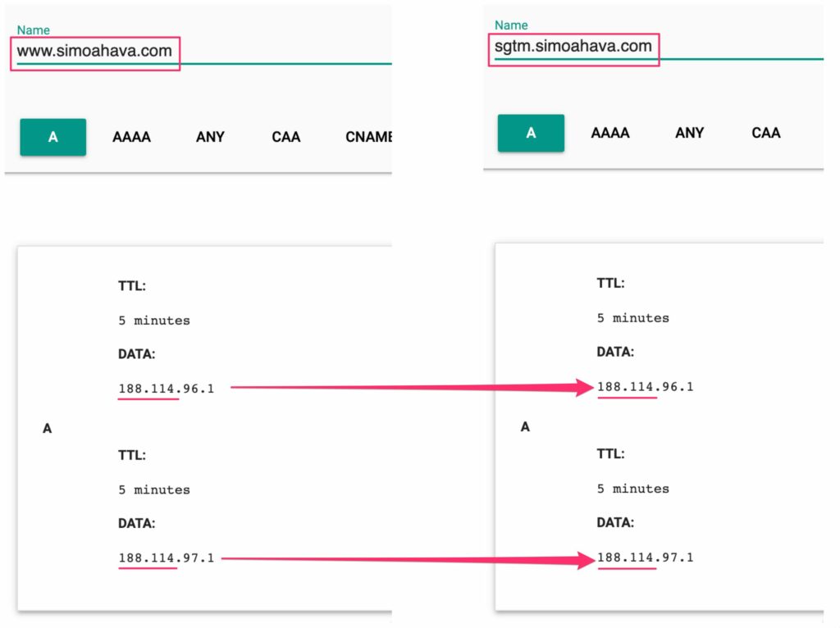Pick ANY record type in www.simoahava.com lookup
This screenshot has width=840, height=628.
click(210, 137)
